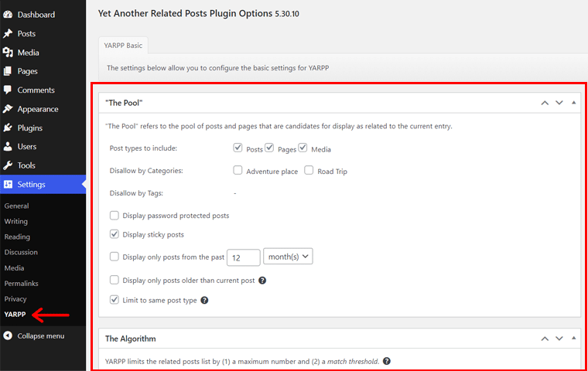The image size is (588, 371).
Task: Open the Permalinks settings submenu item
Action: (21, 284)
